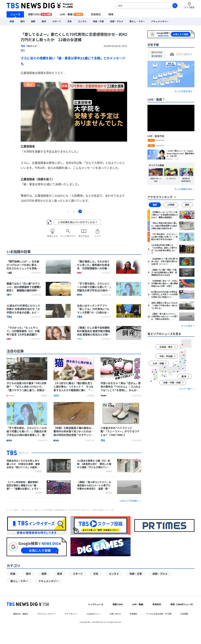
Task: Open the 地域 tab
Action: tap(111, 15)
